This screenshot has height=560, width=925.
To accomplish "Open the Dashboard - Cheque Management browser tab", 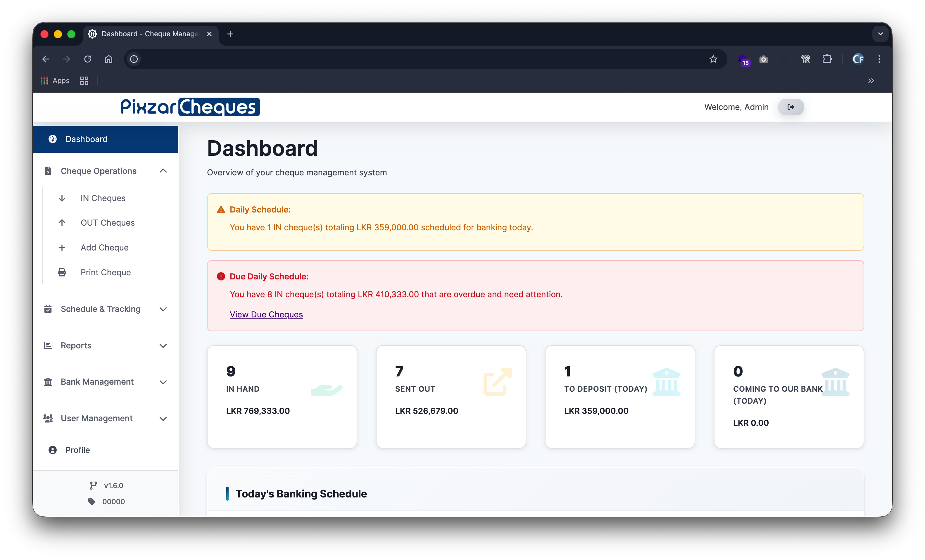I will tap(149, 34).
